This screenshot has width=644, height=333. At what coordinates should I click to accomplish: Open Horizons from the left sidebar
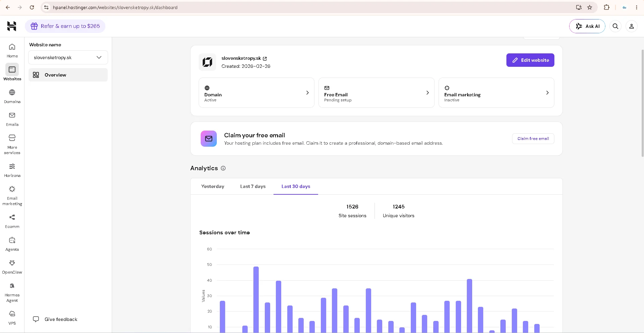pos(12,170)
